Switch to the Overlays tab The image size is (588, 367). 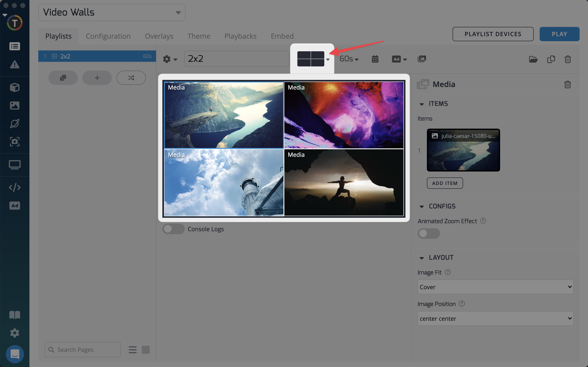(x=159, y=36)
